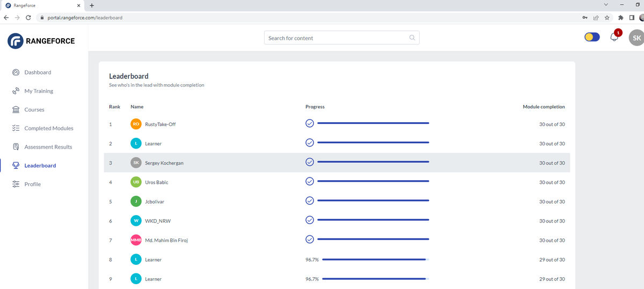The width and height of the screenshot is (644, 289).
Task: Open Completed Modules page
Action: 49,129
